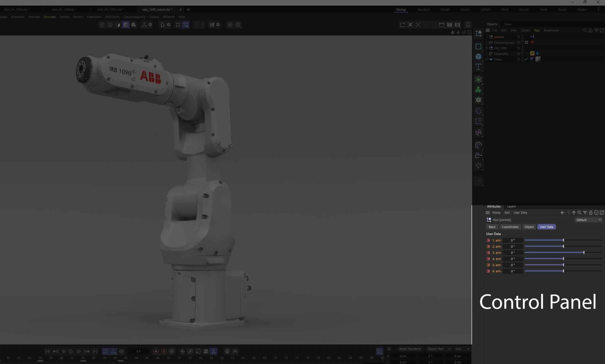Screen dimensions: 605x364
Task: Click the workplane grid icon in toolbar
Action: (178, 25)
